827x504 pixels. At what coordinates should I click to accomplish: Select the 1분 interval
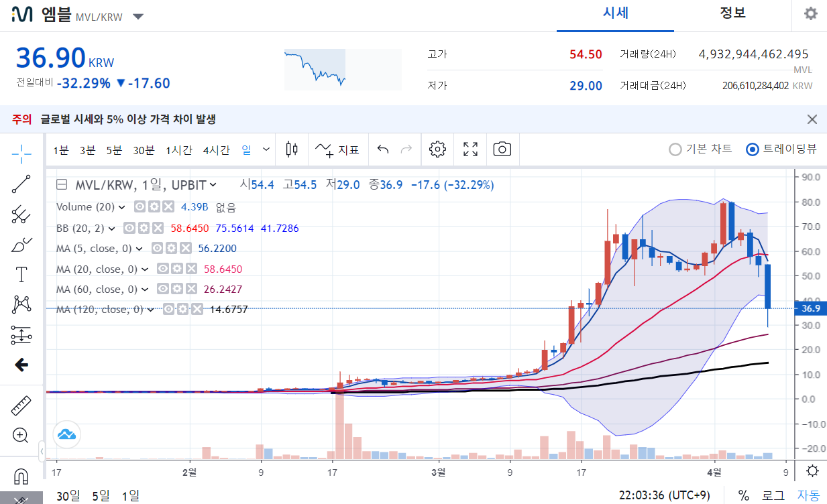(61, 150)
